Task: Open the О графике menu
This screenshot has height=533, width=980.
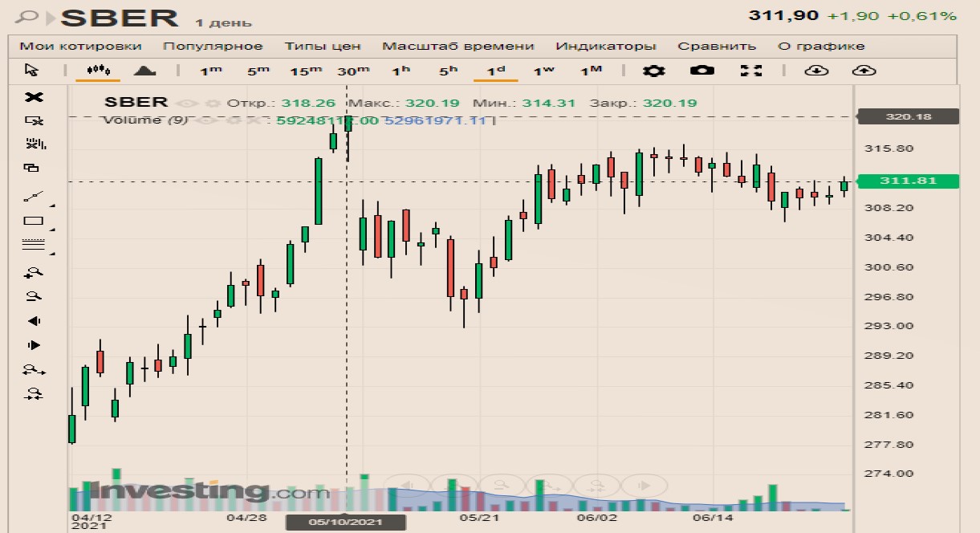Action: pos(821,46)
